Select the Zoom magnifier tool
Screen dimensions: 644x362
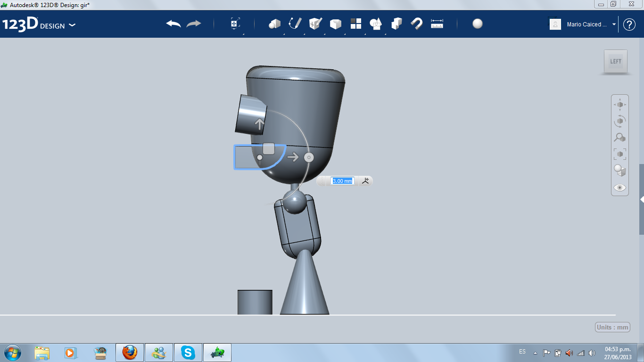620,137
